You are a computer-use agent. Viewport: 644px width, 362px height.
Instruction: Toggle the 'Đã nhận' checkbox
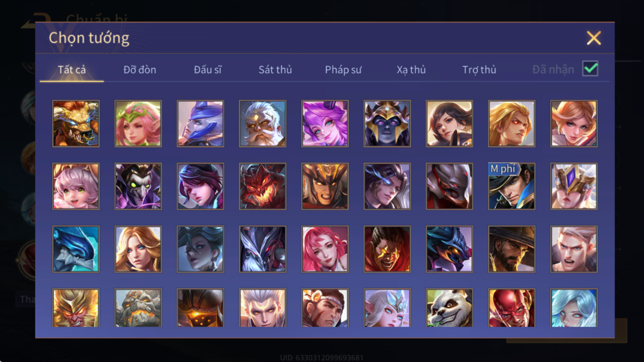pyautogui.click(x=590, y=69)
